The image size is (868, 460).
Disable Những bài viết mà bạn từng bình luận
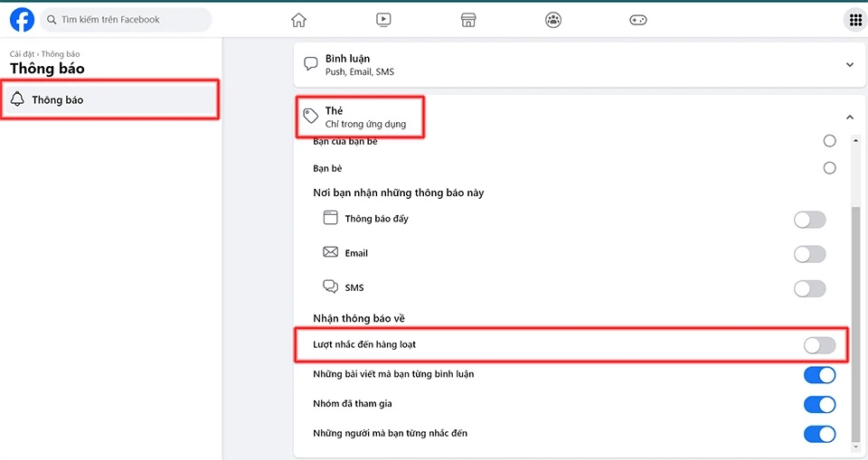(820, 375)
